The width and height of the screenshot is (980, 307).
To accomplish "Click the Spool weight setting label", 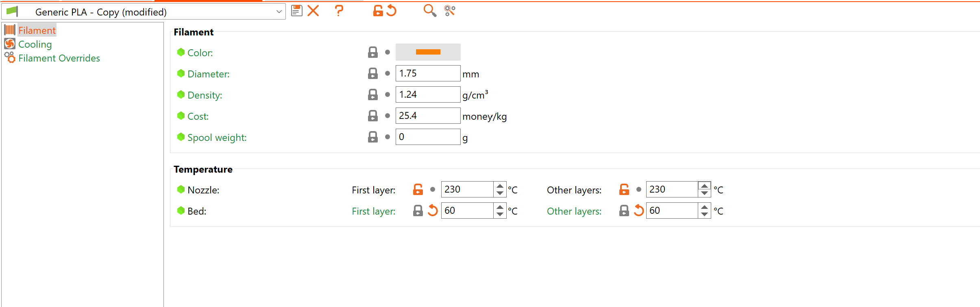I will pyautogui.click(x=217, y=137).
